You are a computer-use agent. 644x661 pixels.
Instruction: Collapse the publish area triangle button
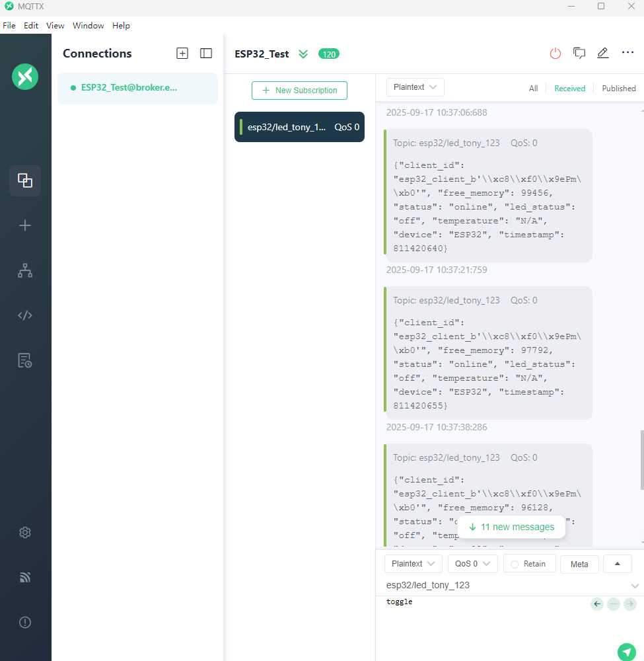coord(618,564)
